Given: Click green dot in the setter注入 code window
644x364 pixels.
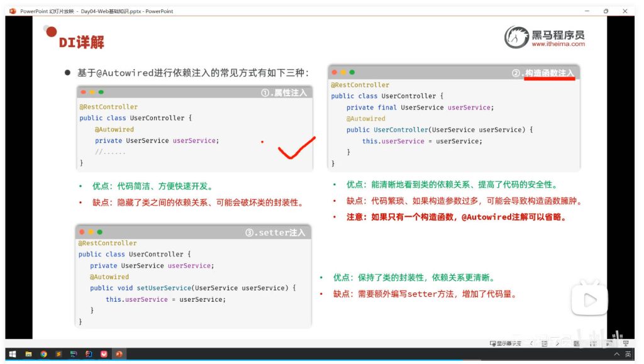Looking at the screenshot, I should 99,232.
